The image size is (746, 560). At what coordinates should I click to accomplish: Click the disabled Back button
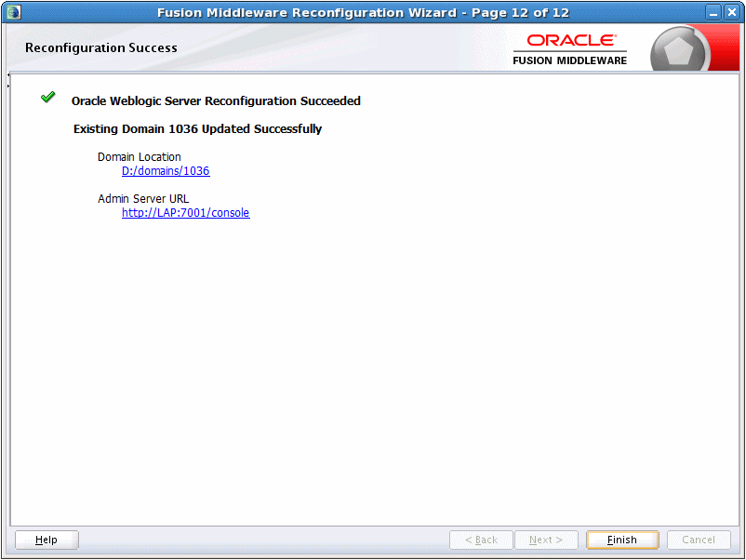481,540
